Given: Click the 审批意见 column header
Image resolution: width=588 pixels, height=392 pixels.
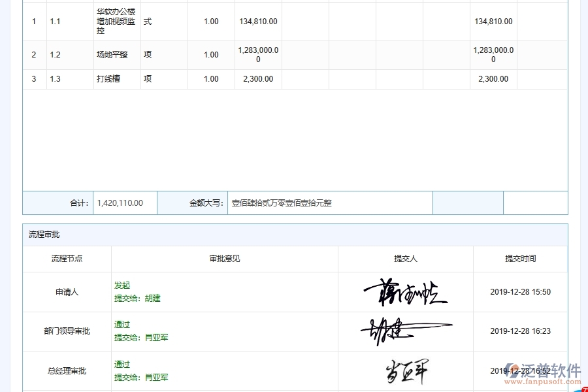Looking at the screenshot, I should [x=224, y=259].
